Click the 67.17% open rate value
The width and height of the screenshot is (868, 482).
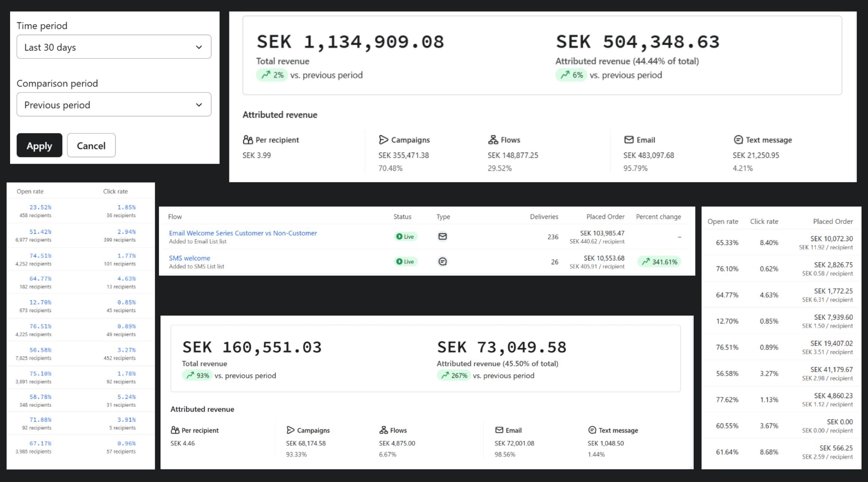coord(40,443)
